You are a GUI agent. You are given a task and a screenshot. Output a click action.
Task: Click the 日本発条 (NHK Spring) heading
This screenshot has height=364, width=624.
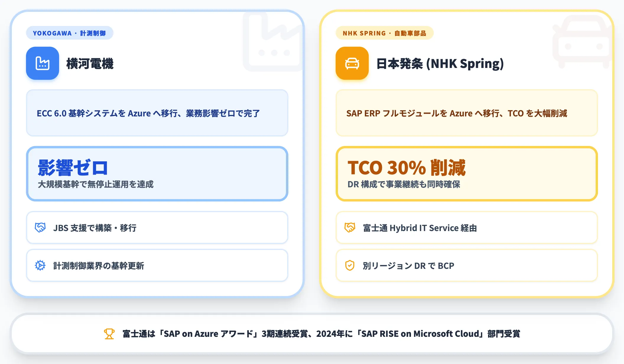pos(440,64)
